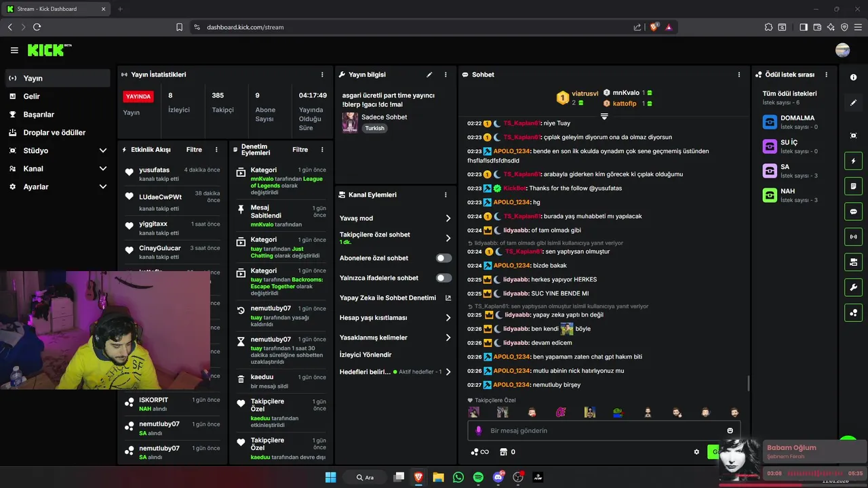Open Yayın bilgisi panel options menu
The height and width of the screenshot is (488, 868).
[x=446, y=75]
